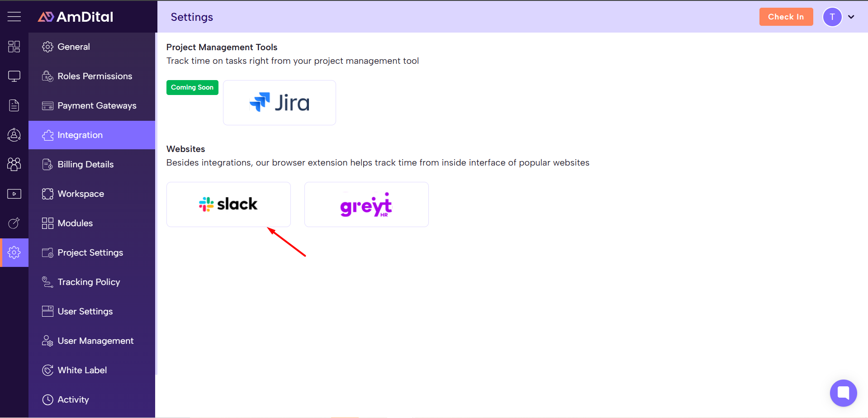Screen dimensions: 868x418
Task: Open Workspace settings
Action: click(92, 194)
